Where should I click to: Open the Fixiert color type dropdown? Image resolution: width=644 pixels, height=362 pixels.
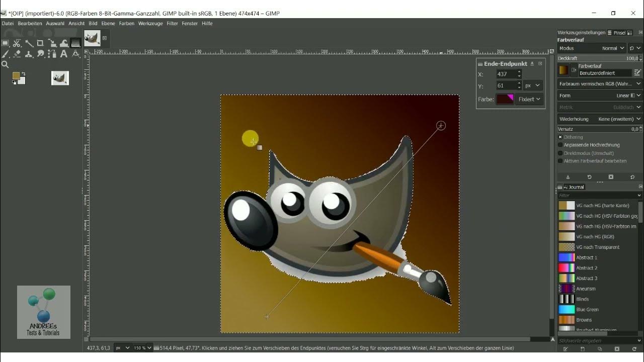pyautogui.click(x=529, y=99)
